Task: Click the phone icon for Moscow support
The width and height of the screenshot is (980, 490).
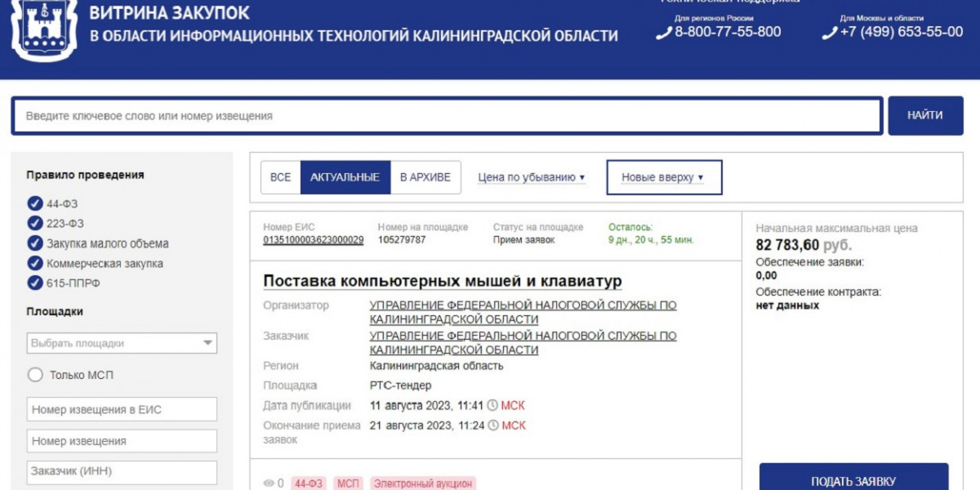Action: click(x=830, y=33)
